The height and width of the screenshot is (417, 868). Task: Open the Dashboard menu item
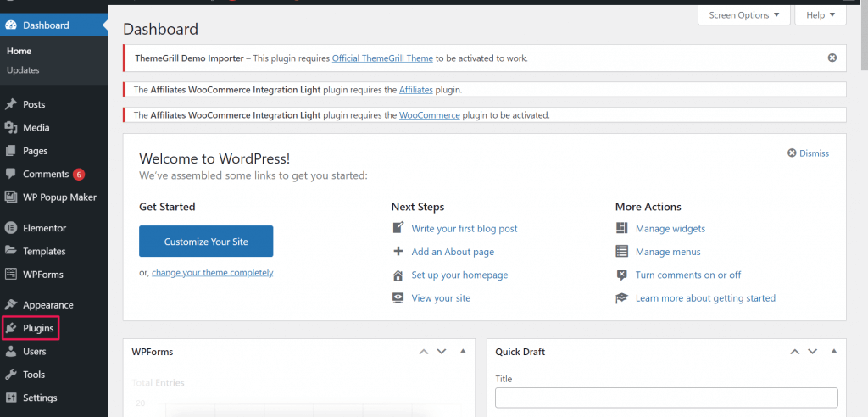click(53, 25)
